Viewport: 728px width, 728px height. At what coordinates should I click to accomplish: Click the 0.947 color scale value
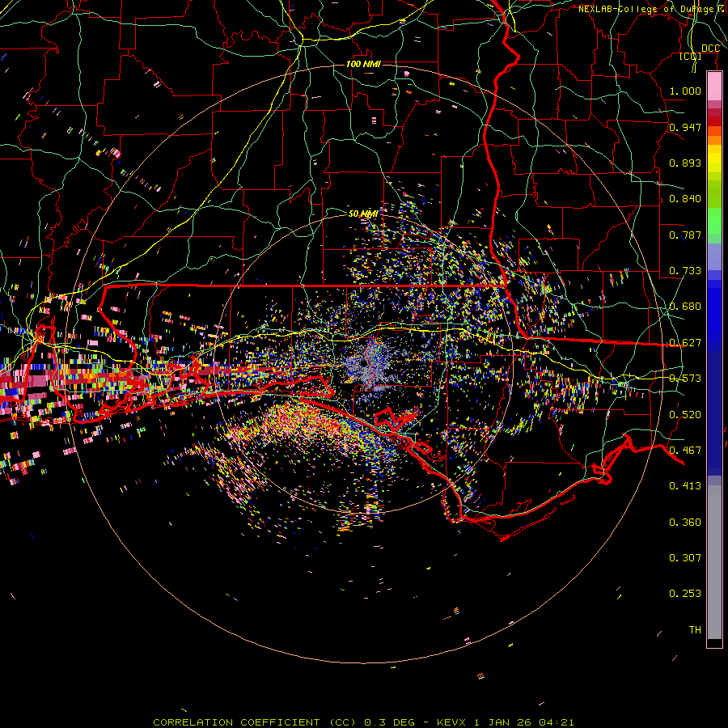[x=685, y=127]
